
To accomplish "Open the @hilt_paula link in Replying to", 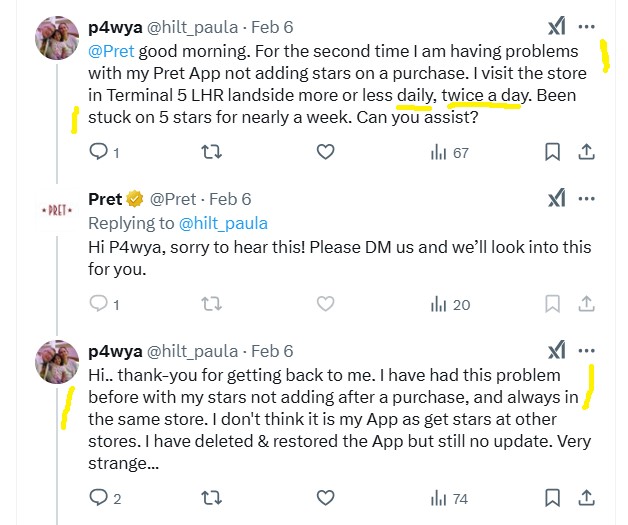I will (x=223, y=223).
